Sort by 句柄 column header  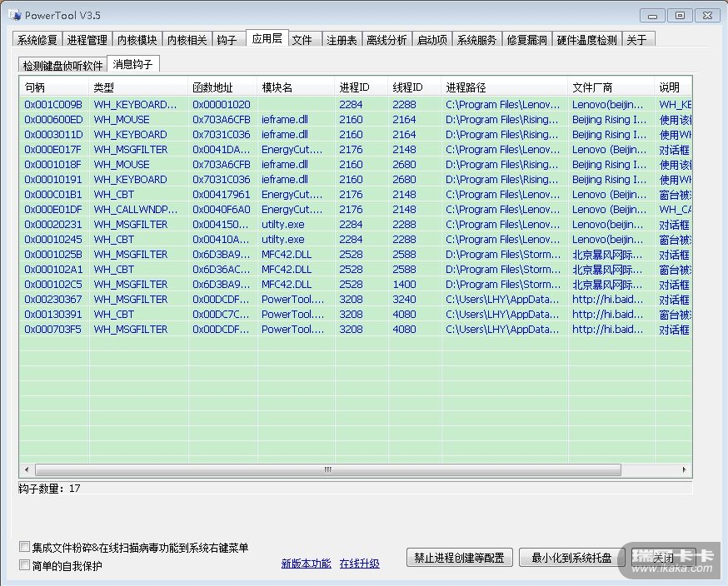pyautogui.click(x=54, y=87)
